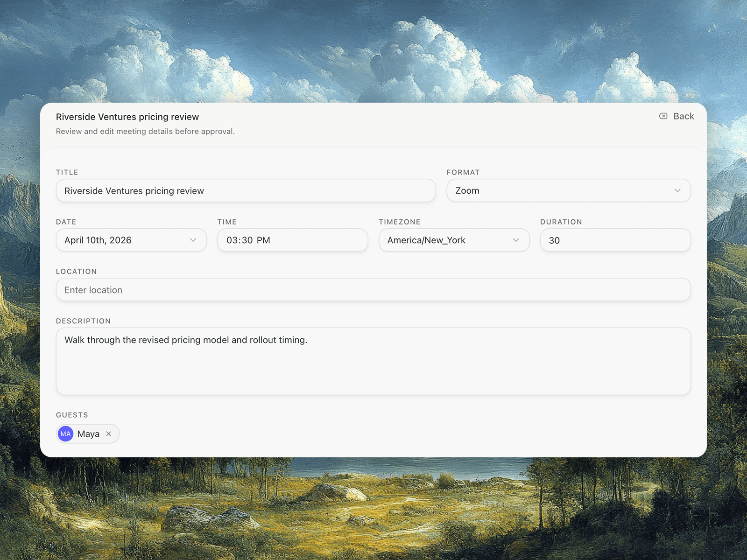Open the Format dropdown showing Zoom
The image size is (747, 560).
(x=569, y=190)
